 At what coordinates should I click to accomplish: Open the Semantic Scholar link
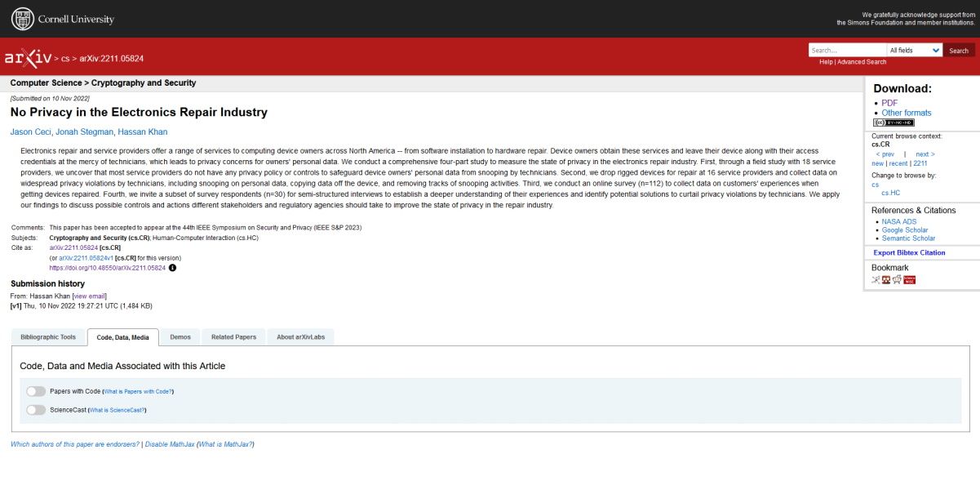[x=908, y=238]
